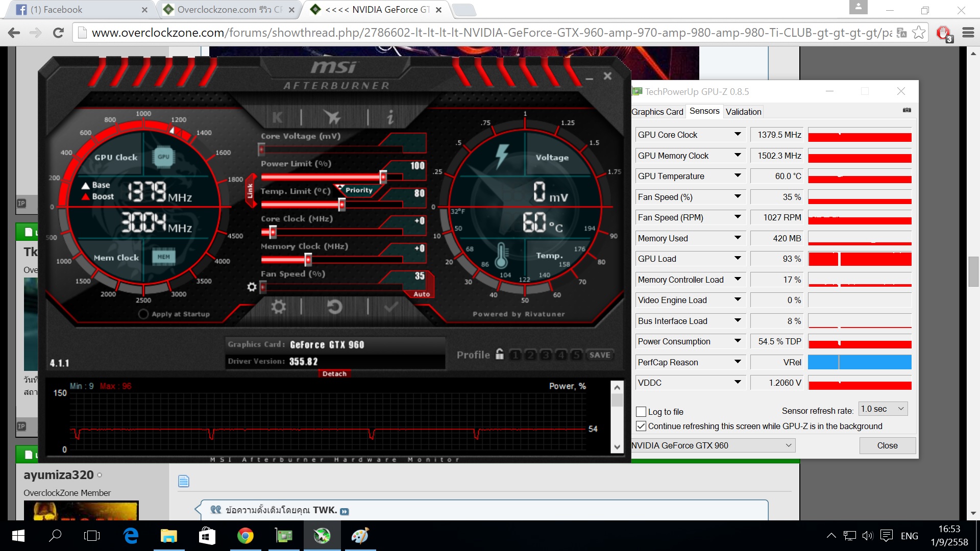Open the Kombustor K icon
Viewport: 980px width, 551px height.
click(277, 118)
